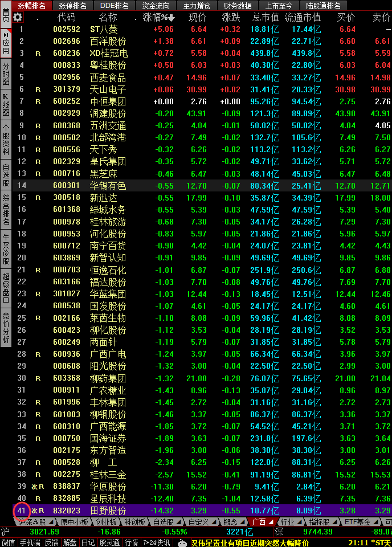This screenshot has height=547, width=392.
Task: Click the R marker beside 新迅达
Action: (38, 198)
